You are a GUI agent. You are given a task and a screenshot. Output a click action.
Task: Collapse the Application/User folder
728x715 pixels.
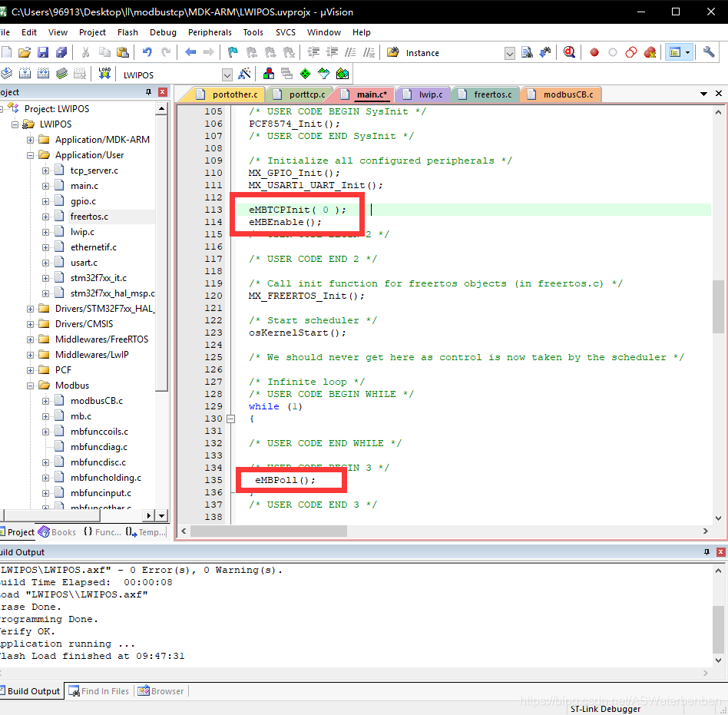(30, 155)
